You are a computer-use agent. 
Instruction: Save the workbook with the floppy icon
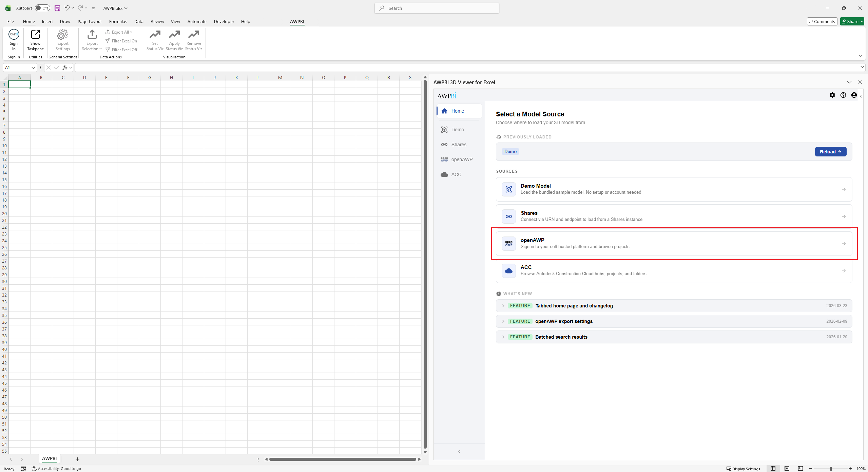pyautogui.click(x=57, y=8)
